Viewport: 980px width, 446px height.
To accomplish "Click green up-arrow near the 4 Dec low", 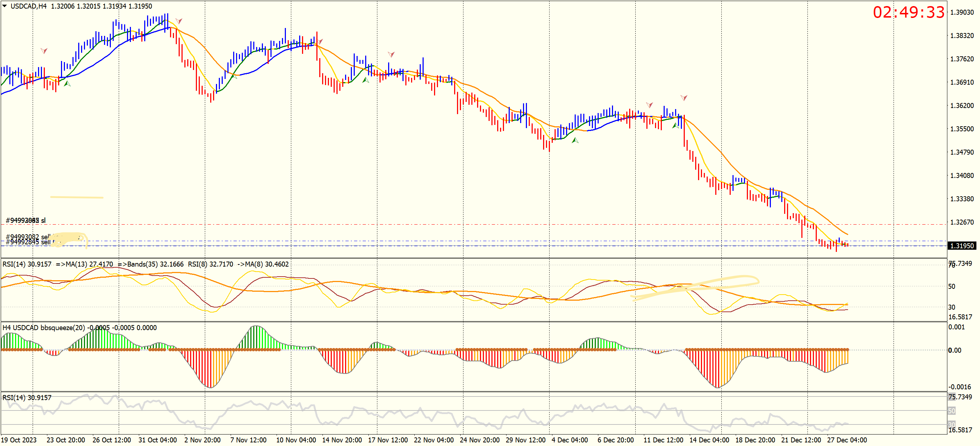I will (x=575, y=140).
